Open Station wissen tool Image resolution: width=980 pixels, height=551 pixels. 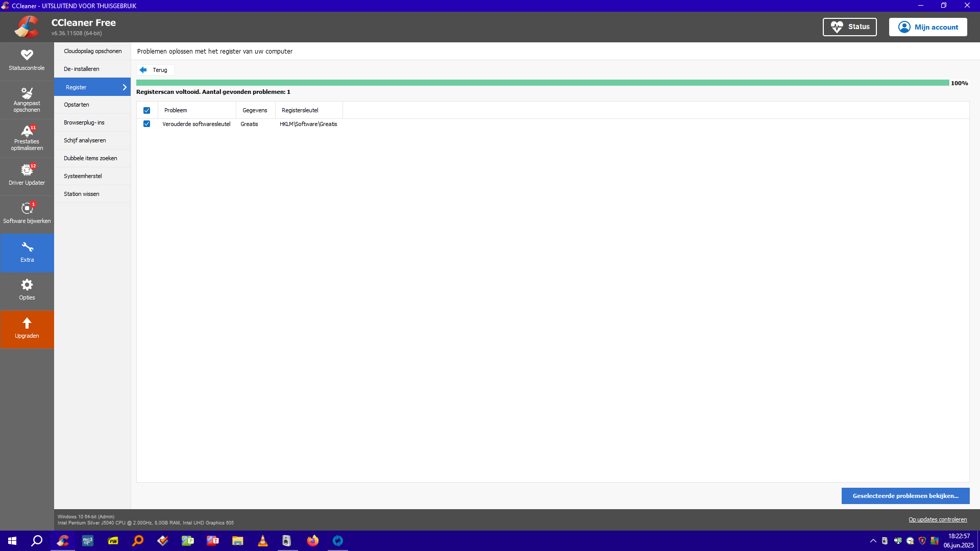[92, 194]
